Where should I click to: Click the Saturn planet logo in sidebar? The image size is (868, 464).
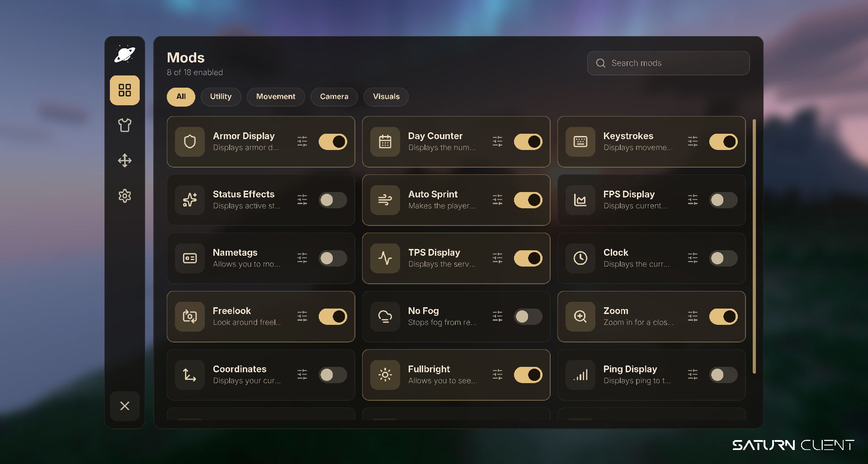(x=125, y=54)
